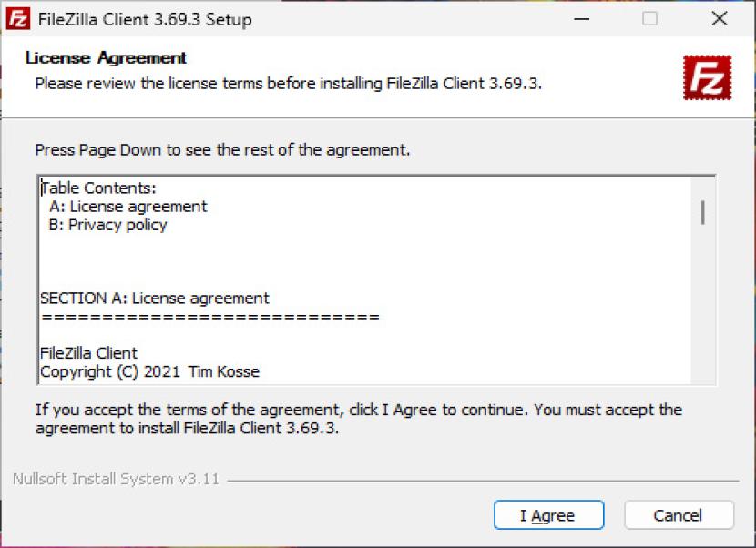Click the disabled maximize button

pyautogui.click(x=649, y=19)
